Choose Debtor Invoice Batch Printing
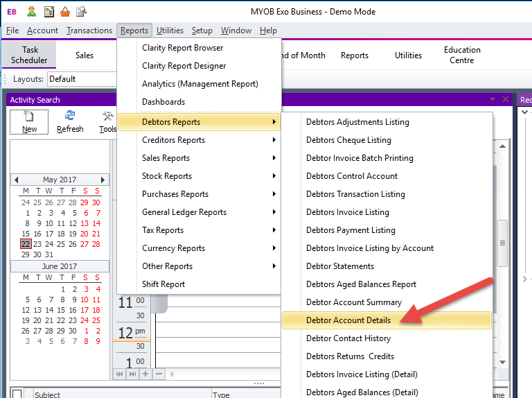The height and width of the screenshot is (398, 532). pos(387,158)
